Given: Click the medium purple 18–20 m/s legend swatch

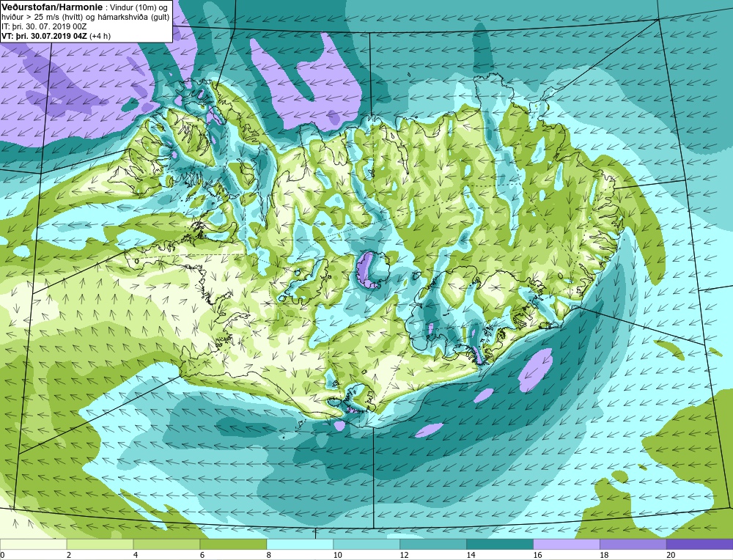Looking at the screenshot, I should pyautogui.click(x=633, y=544).
